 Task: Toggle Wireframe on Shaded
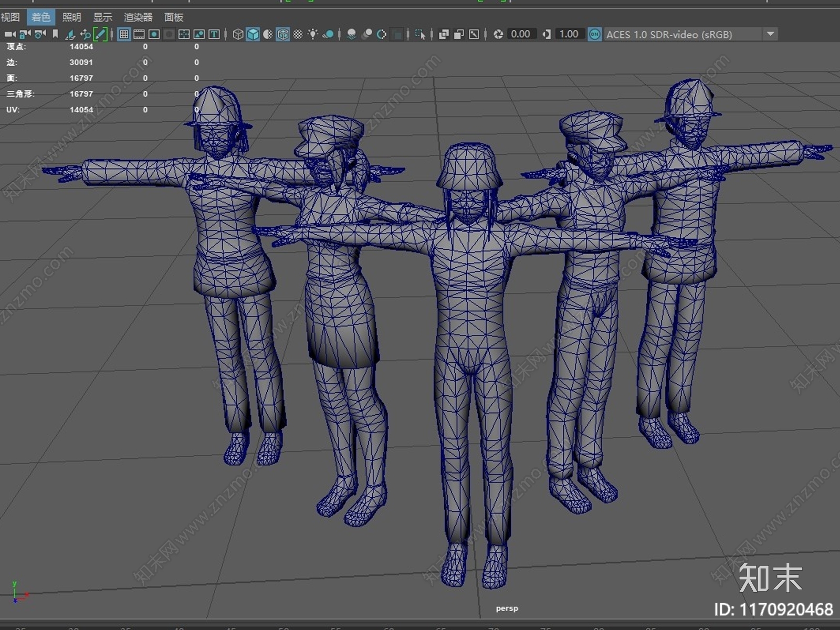pos(283,34)
